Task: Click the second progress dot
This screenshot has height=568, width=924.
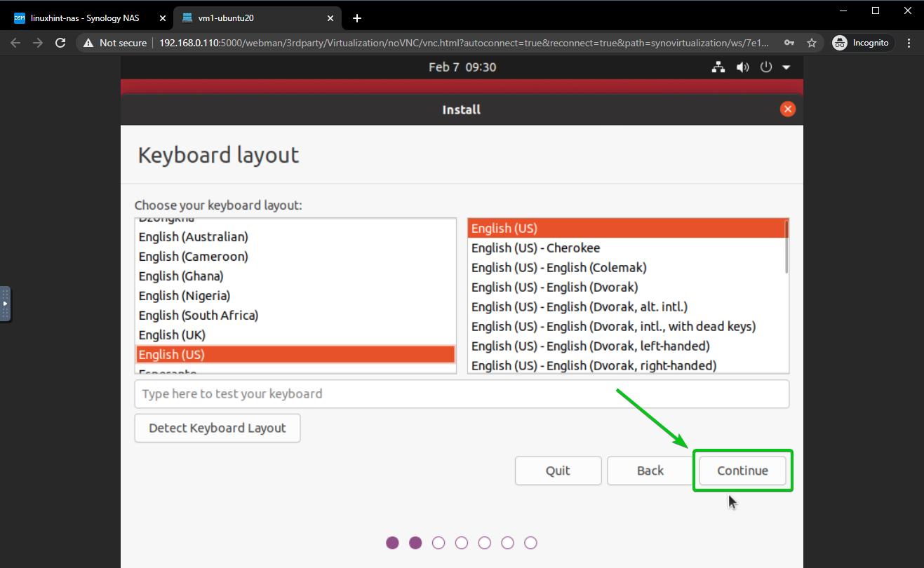Action: (x=415, y=543)
